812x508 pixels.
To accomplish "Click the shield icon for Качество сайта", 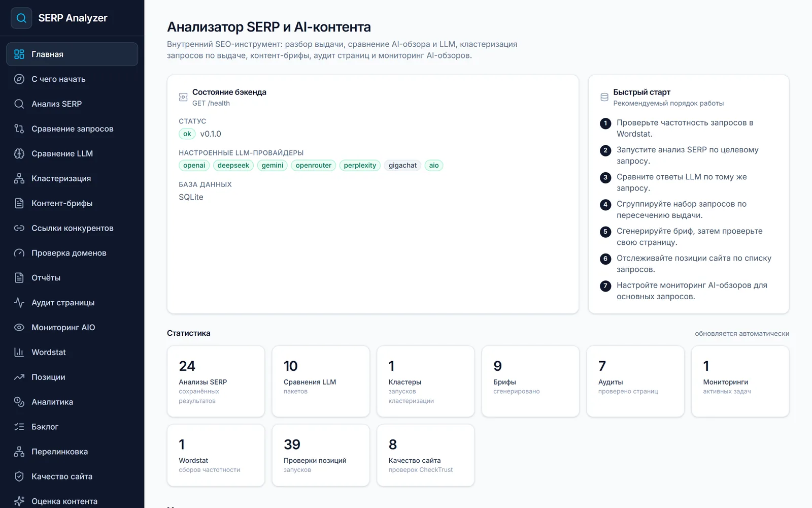I will pyautogui.click(x=19, y=477).
